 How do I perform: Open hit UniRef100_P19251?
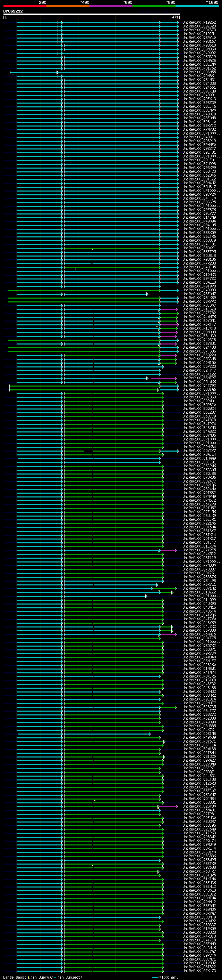(199, 34)
